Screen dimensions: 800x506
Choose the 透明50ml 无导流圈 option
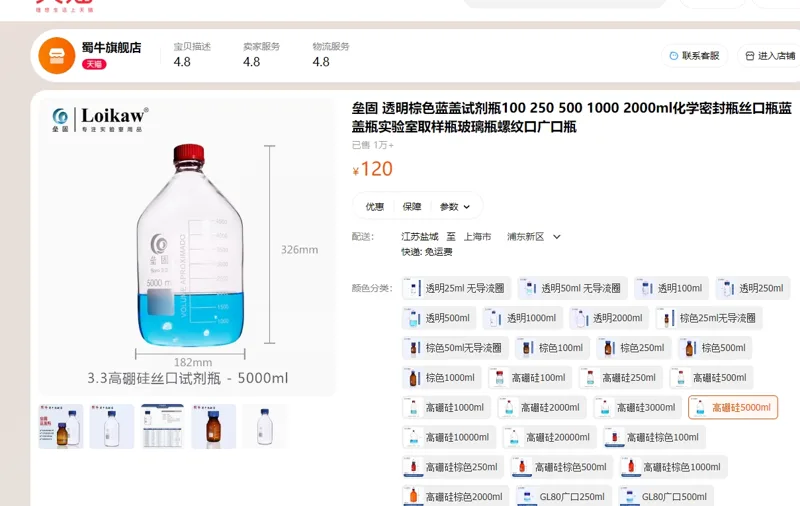[x=572, y=288]
